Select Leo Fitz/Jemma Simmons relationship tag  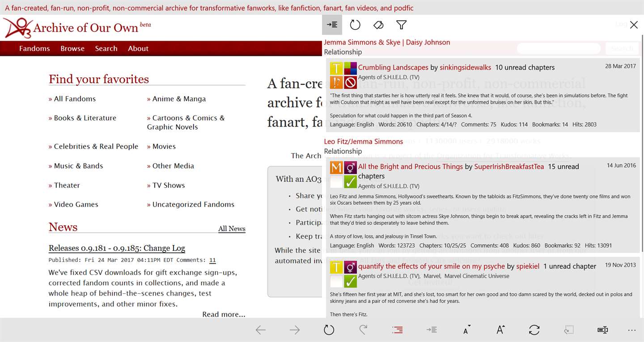(x=364, y=142)
